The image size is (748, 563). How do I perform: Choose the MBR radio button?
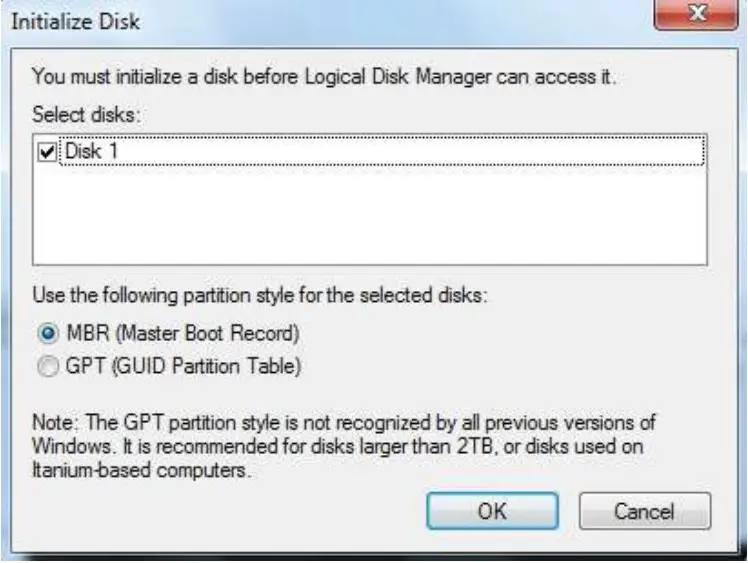pyautogui.click(x=44, y=333)
